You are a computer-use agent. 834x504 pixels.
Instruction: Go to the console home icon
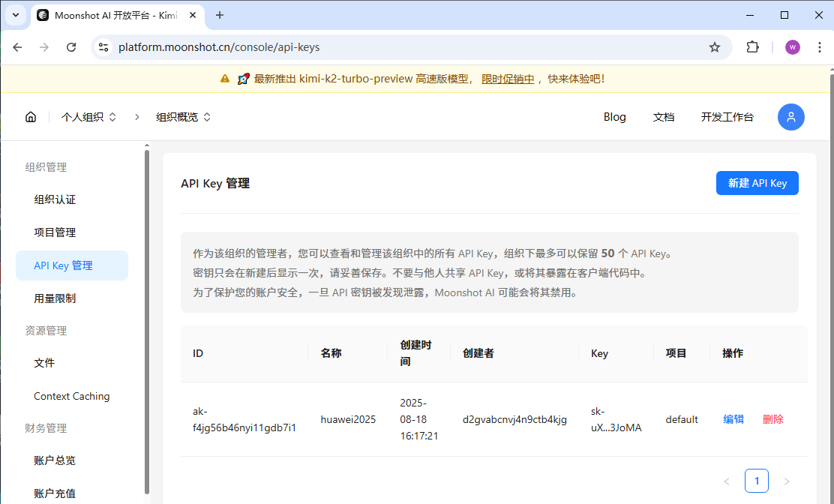[31, 117]
